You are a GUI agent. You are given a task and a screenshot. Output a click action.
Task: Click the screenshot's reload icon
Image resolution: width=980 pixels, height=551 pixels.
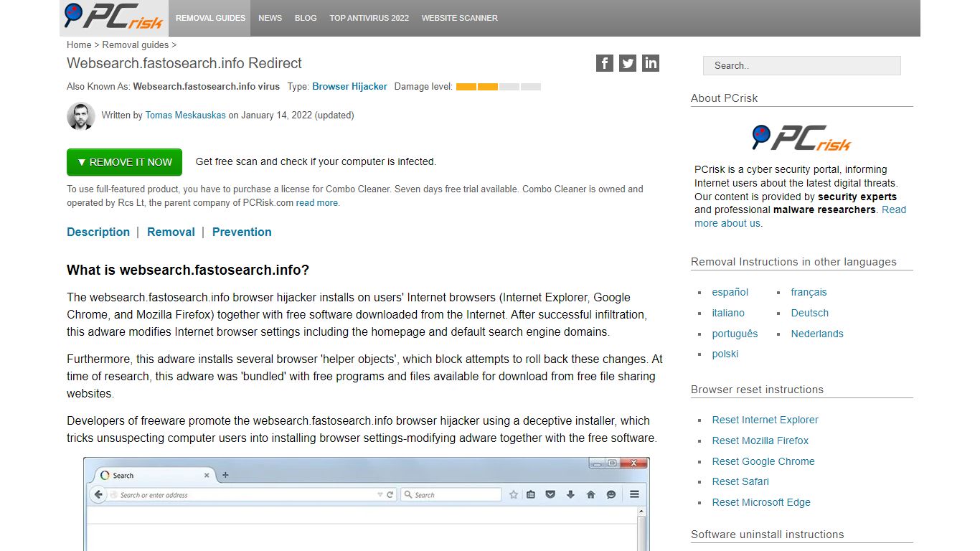tap(390, 495)
